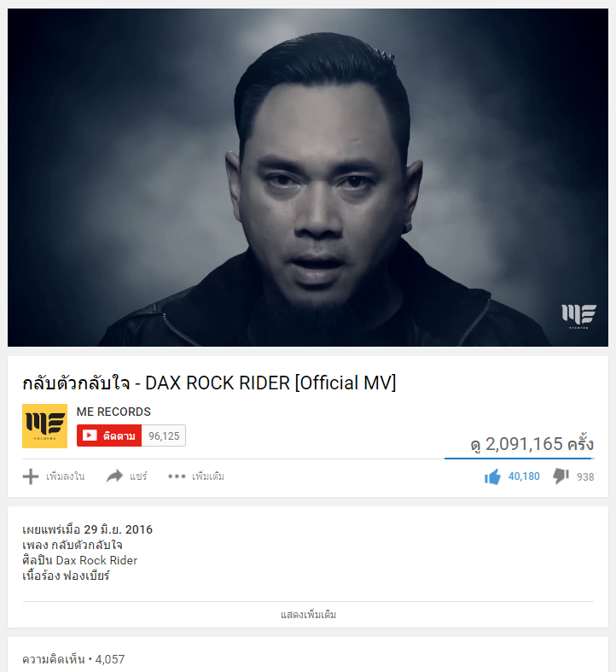Click the 96,125 subscriber count box
This screenshot has width=616, height=672.
tap(164, 435)
